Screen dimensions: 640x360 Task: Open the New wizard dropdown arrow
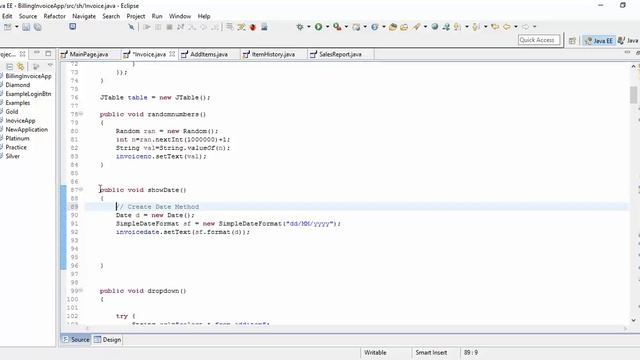[x=17, y=27]
